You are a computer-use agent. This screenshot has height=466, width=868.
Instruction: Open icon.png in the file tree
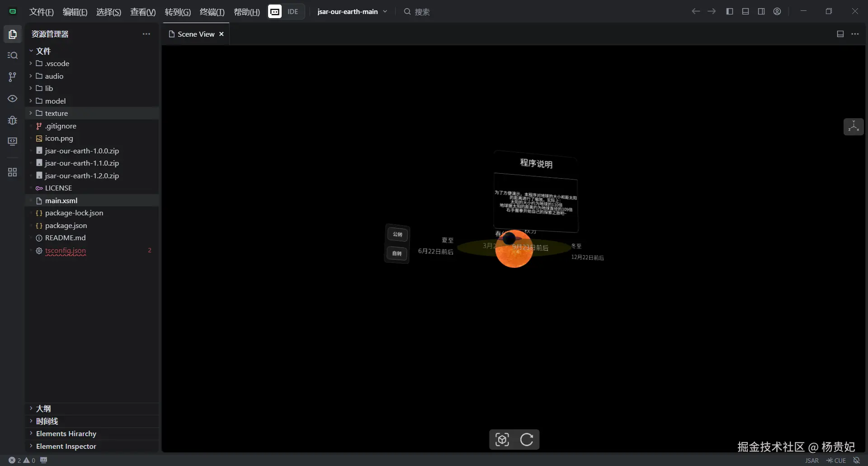point(92,138)
